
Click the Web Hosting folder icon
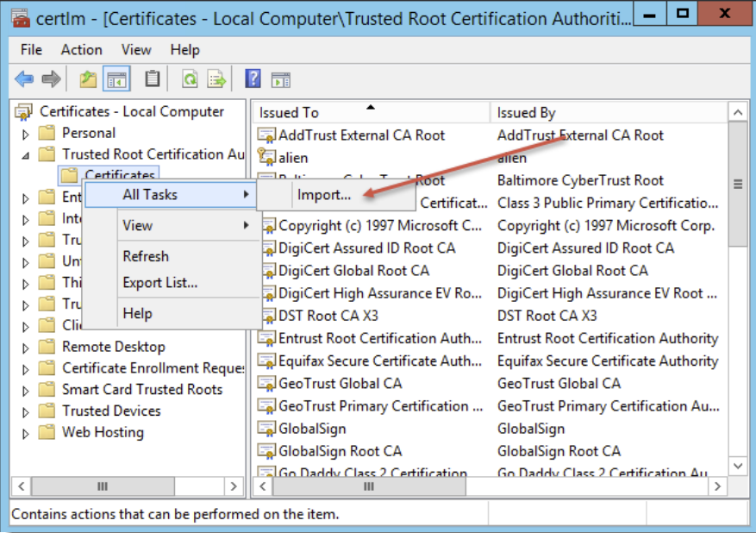coord(47,432)
